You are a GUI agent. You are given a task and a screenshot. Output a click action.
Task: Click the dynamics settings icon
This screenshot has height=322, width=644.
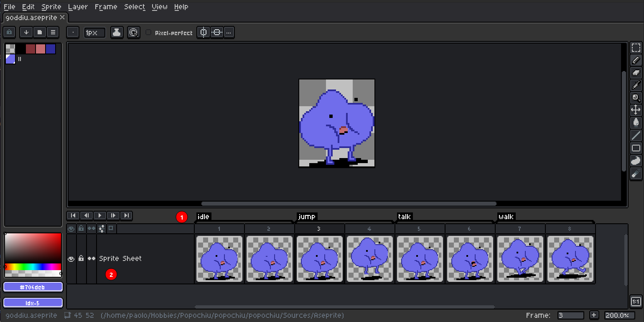click(x=133, y=32)
